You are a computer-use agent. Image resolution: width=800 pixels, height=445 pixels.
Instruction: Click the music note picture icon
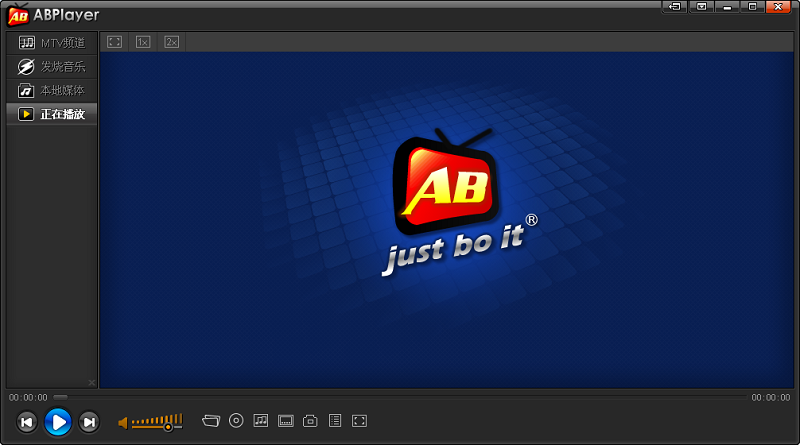261,421
